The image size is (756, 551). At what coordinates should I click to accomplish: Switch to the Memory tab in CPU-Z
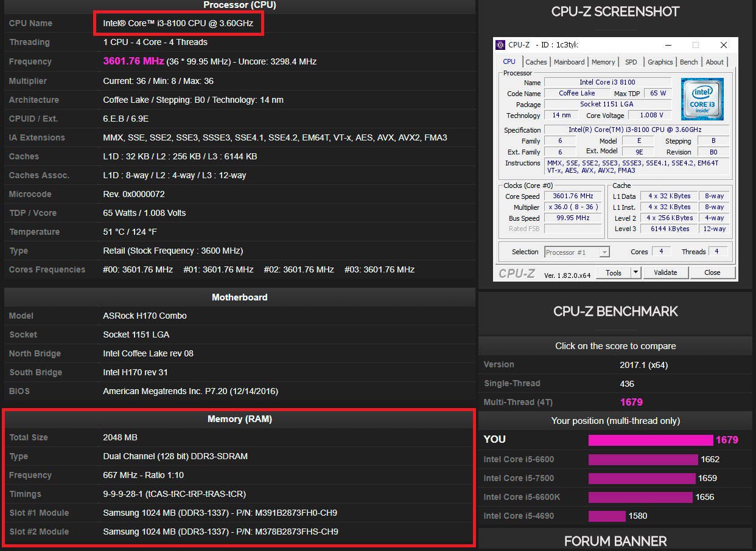coord(603,62)
